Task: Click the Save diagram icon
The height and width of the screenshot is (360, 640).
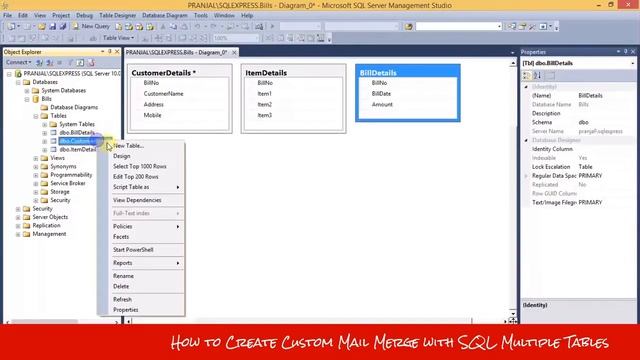Action: click(x=52, y=27)
